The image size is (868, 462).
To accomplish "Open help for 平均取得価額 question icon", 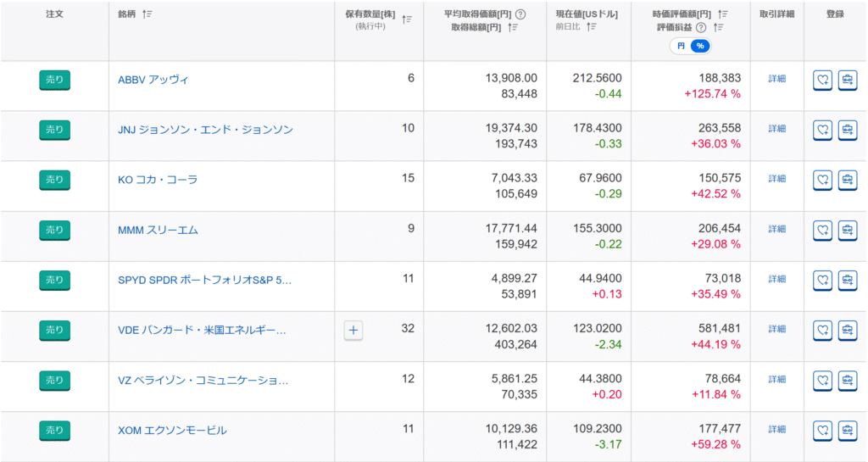I will [520, 14].
